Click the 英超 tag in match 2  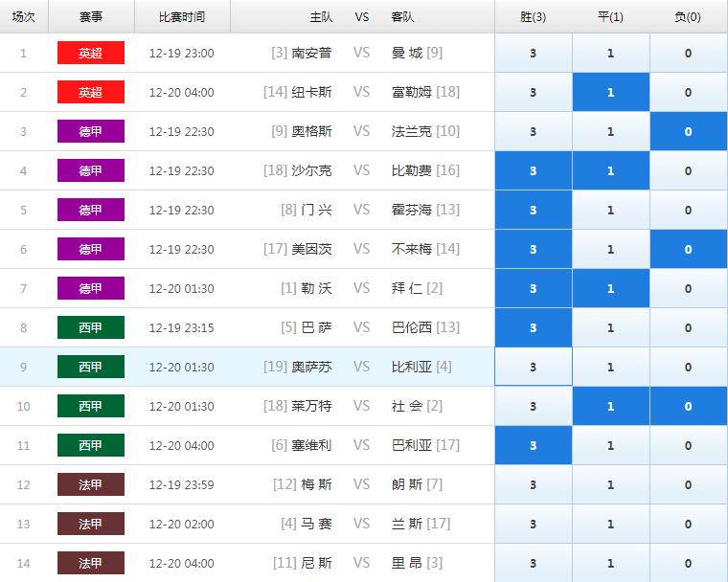pos(91,92)
